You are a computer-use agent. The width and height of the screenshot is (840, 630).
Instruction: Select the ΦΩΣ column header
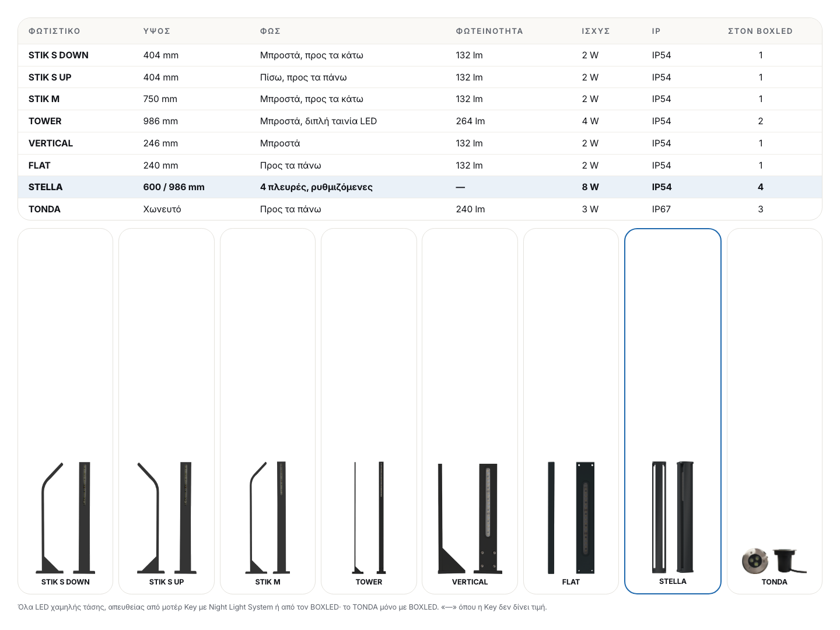(x=270, y=32)
